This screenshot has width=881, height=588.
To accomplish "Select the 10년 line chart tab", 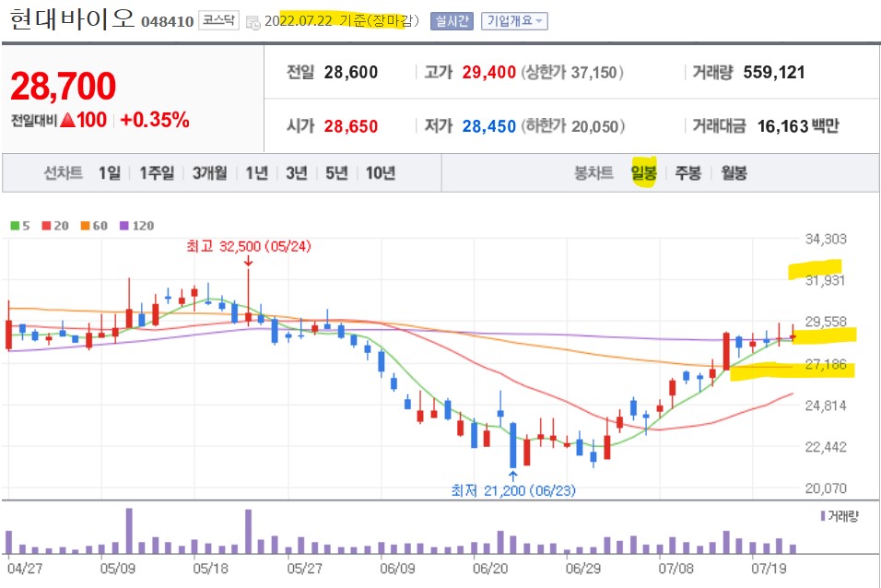I will (381, 173).
